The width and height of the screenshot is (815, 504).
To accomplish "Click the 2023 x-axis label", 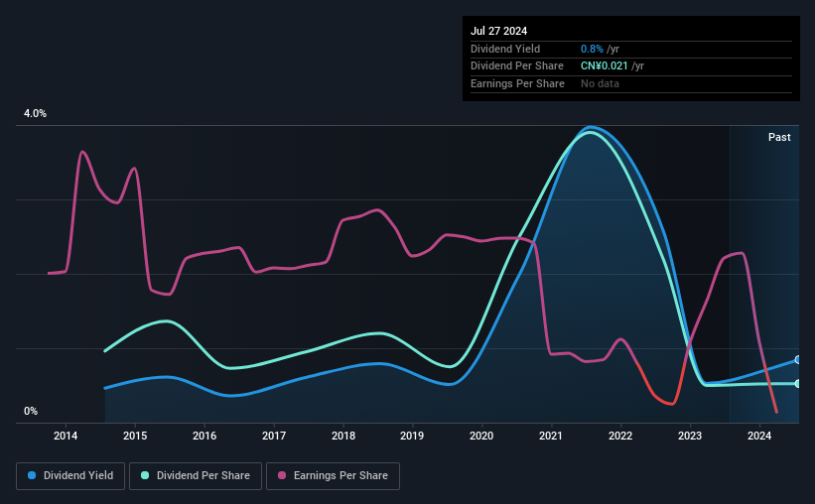I will (x=690, y=436).
